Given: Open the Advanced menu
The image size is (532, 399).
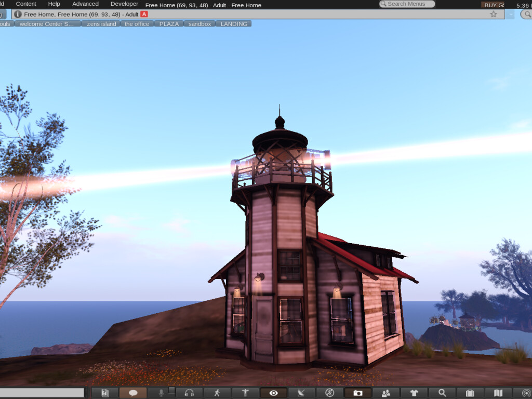Looking at the screenshot, I should (85, 4).
